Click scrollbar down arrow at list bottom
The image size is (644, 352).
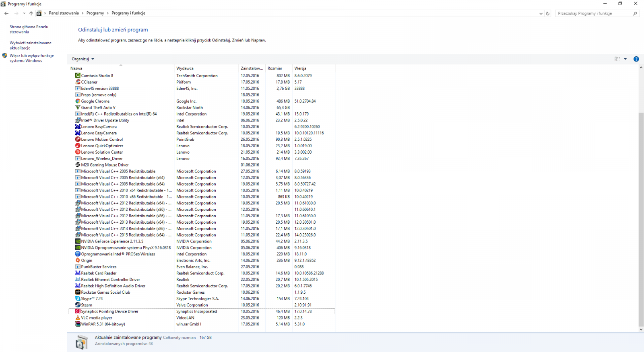coord(641,329)
